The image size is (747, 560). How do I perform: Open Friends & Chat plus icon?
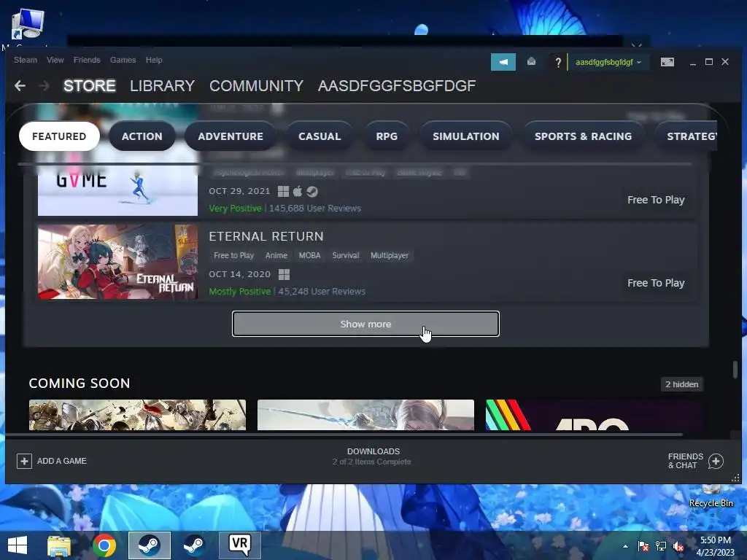pyautogui.click(x=716, y=461)
